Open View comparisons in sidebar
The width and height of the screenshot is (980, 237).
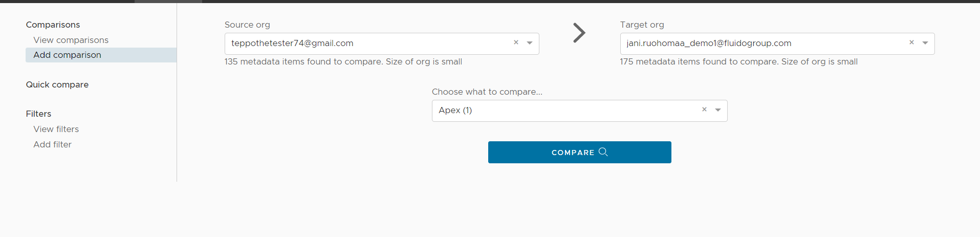point(71,40)
